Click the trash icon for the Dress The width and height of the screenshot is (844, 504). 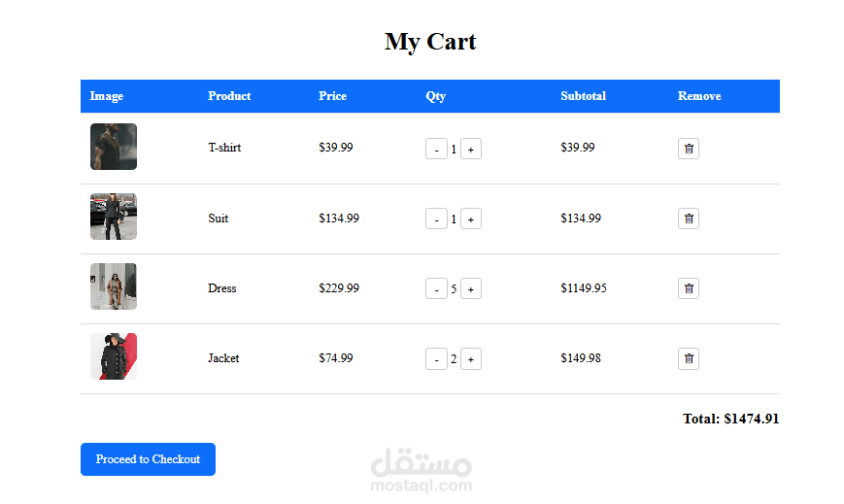(689, 288)
